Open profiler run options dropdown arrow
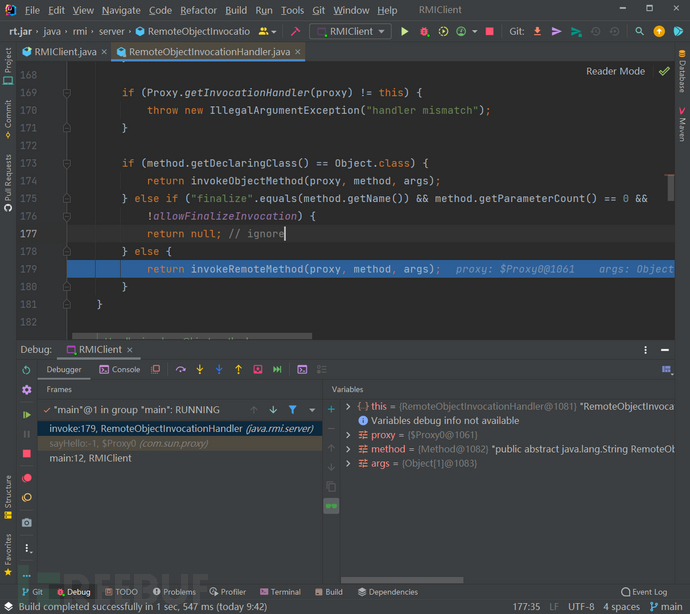This screenshot has height=614, width=690. [x=474, y=31]
